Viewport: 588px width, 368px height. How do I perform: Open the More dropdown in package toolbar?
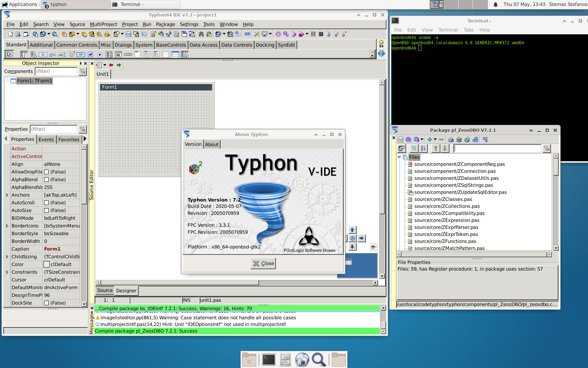tap(485, 139)
